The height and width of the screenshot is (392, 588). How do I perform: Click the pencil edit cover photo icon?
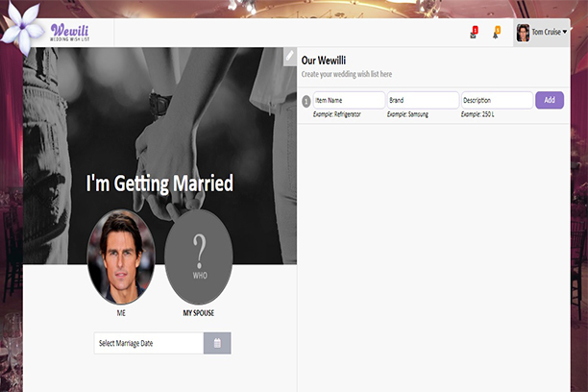pyautogui.click(x=289, y=57)
